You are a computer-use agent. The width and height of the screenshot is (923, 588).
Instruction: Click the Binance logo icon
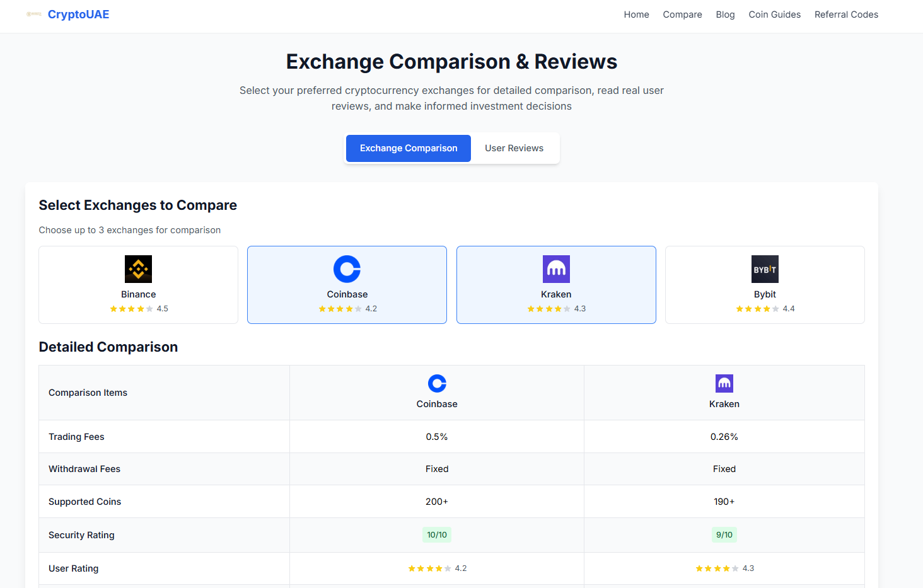point(138,268)
